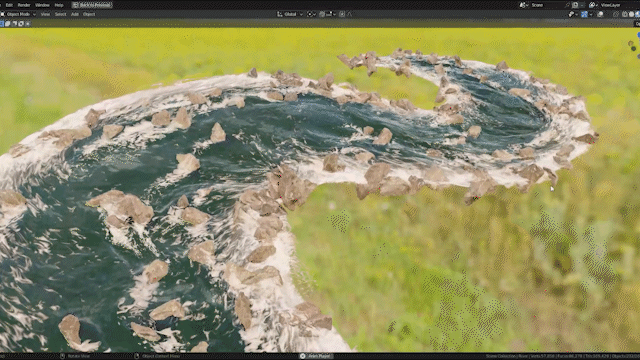Select the fourth select-mode icon
This screenshot has height=360, width=640.
(21, 24)
